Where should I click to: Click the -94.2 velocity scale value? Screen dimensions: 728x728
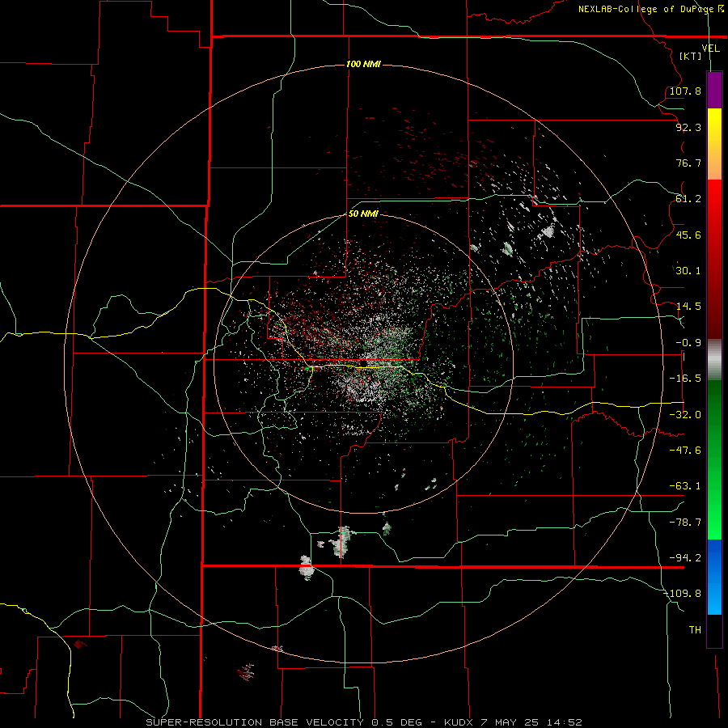point(685,557)
